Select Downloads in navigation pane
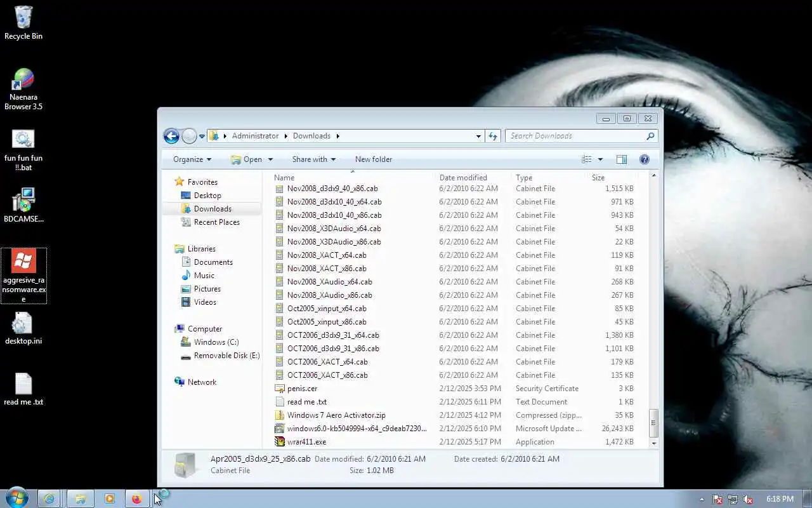The height and width of the screenshot is (508, 812). 213,209
